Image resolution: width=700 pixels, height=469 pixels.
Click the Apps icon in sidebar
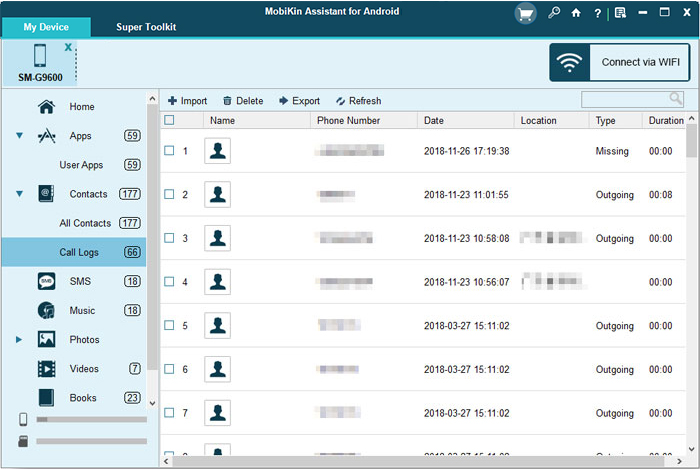point(46,136)
